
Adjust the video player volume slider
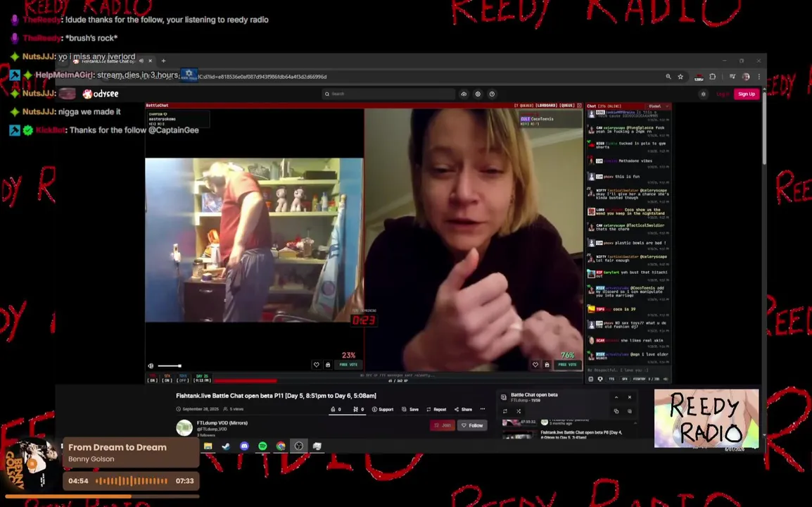[170, 365]
